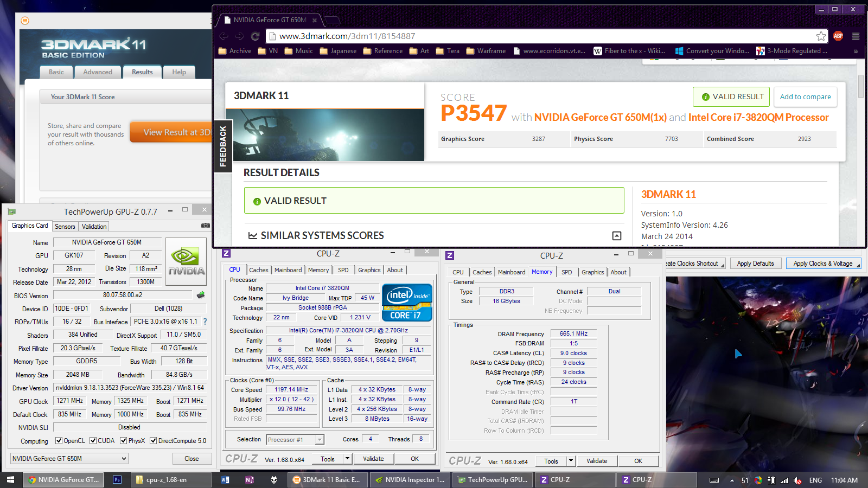868x488 pixels.
Task: Open the Chrome hamburger menu
Action: pos(856,36)
